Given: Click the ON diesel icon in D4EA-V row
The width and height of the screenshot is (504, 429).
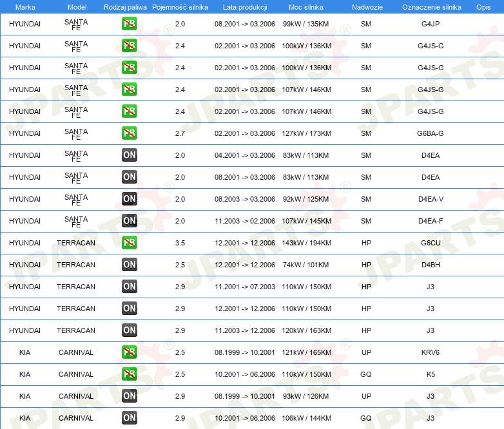Looking at the screenshot, I should point(129,199).
